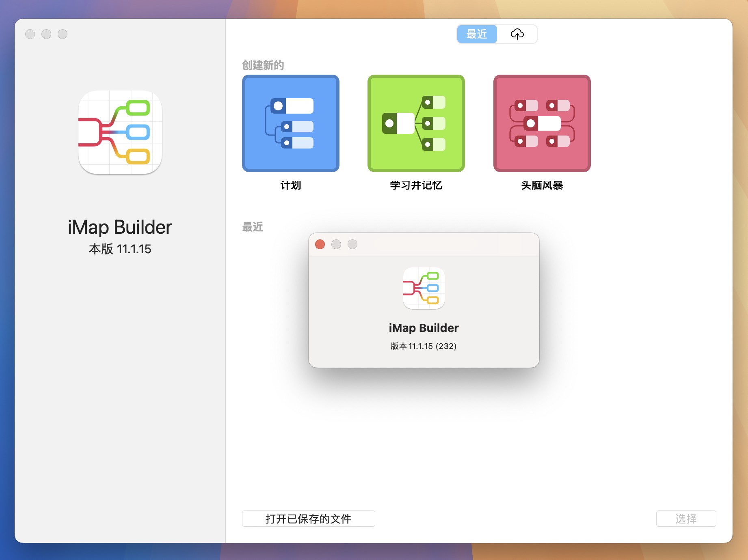Image resolution: width=748 pixels, height=560 pixels.
Task: Click the iMap Builder logo in sidebar
Action: coord(120,133)
